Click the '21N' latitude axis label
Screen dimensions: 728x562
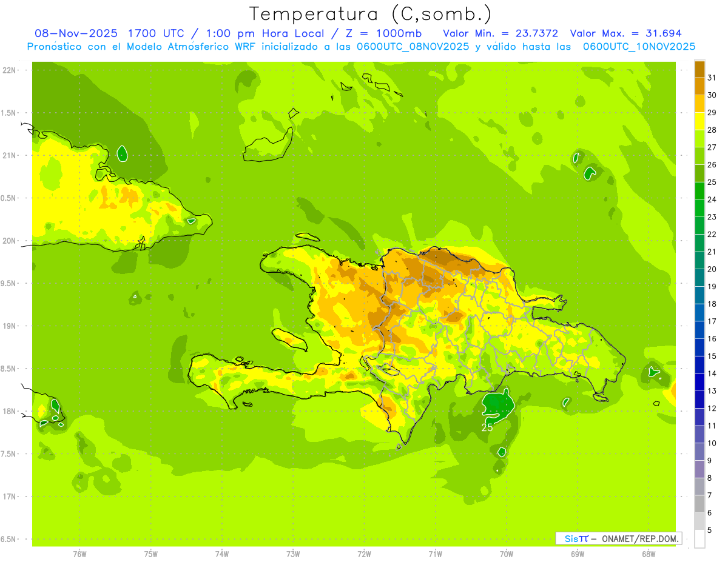(9, 156)
